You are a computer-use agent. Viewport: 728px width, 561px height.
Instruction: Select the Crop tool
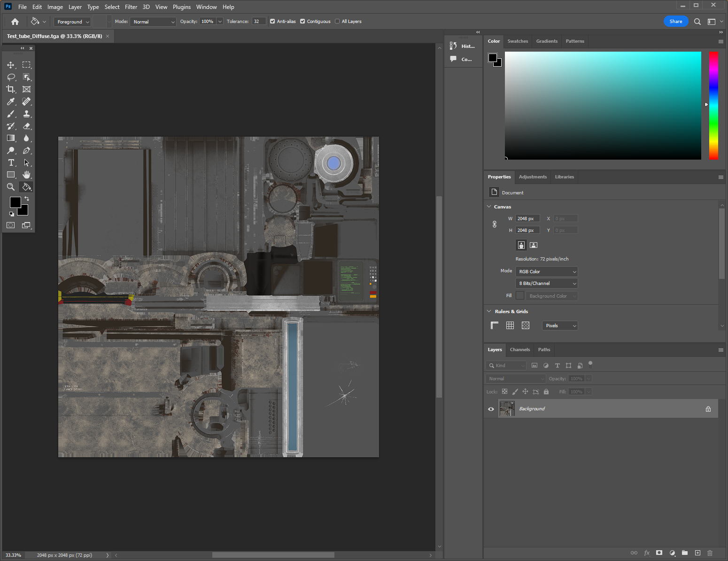tap(11, 89)
